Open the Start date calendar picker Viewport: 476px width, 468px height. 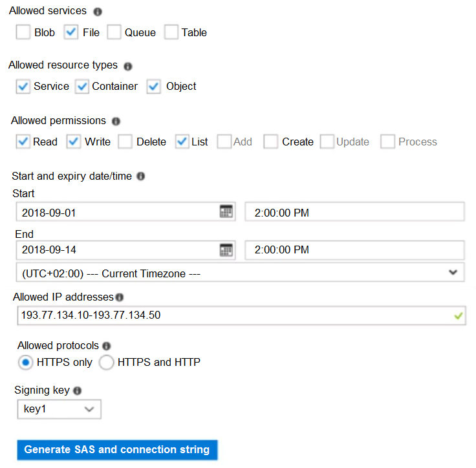click(226, 211)
